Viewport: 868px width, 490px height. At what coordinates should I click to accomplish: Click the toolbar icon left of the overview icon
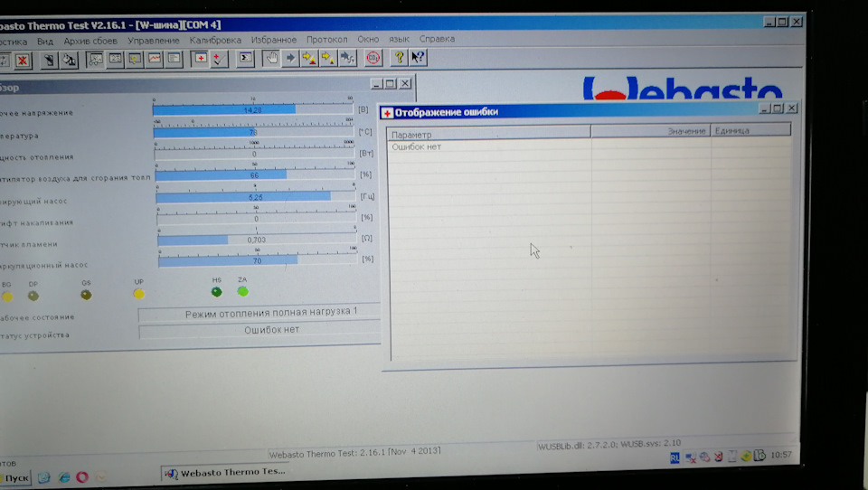pos(69,60)
